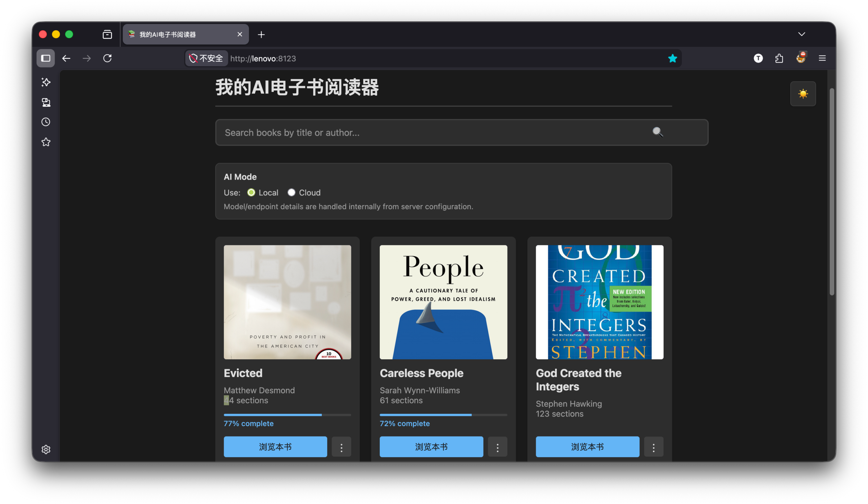The width and height of the screenshot is (868, 504).
Task: Click author name Stephen Hawking
Action: 569,403
